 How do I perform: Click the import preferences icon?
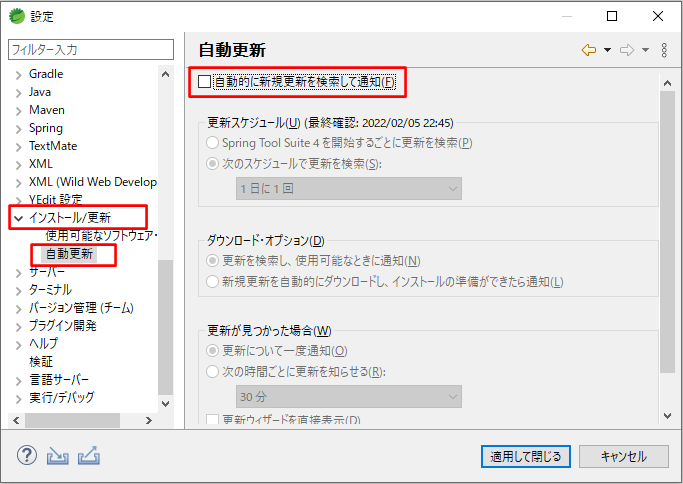[57, 456]
